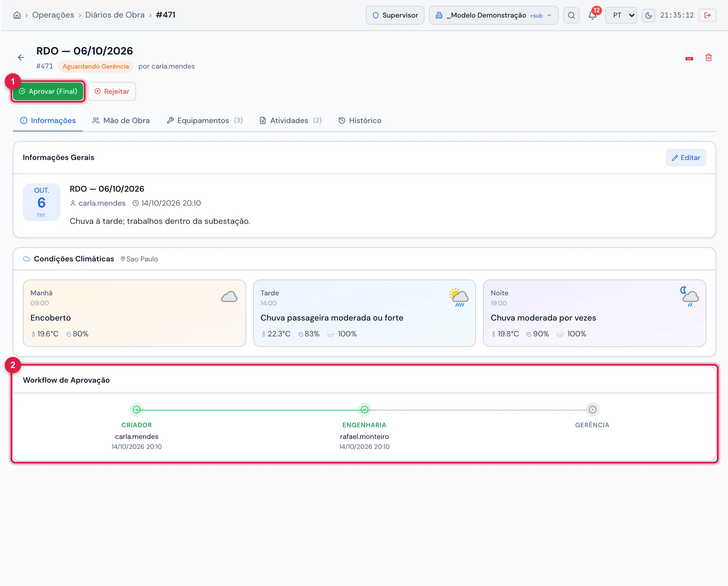Click the Noite moon-and-rain weather icon

pyautogui.click(x=689, y=297)
